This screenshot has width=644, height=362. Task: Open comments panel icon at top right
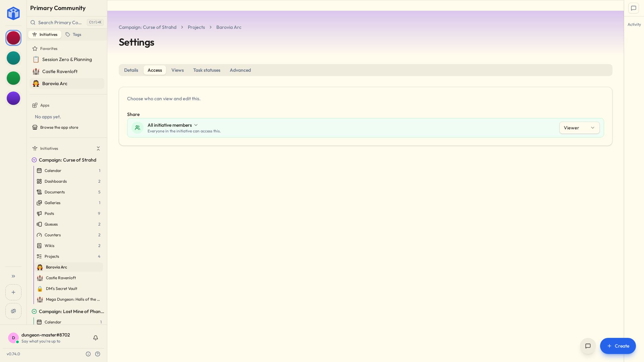tap(634, 8)
